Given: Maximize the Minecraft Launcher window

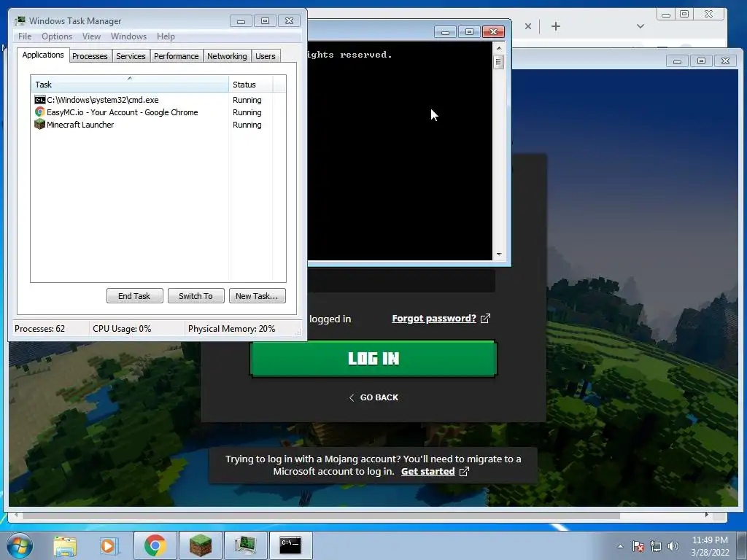Looking at the screenshot, I should click(x=701, y=61).
